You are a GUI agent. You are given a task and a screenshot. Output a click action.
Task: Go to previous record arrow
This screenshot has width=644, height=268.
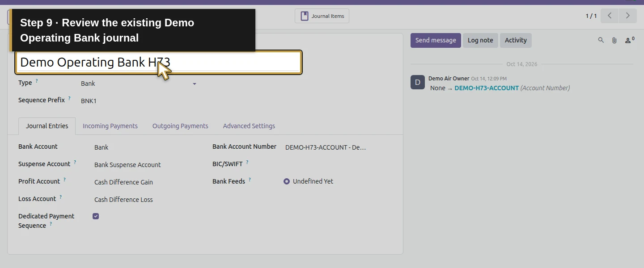pyautogui.click(x=610, y=16)
